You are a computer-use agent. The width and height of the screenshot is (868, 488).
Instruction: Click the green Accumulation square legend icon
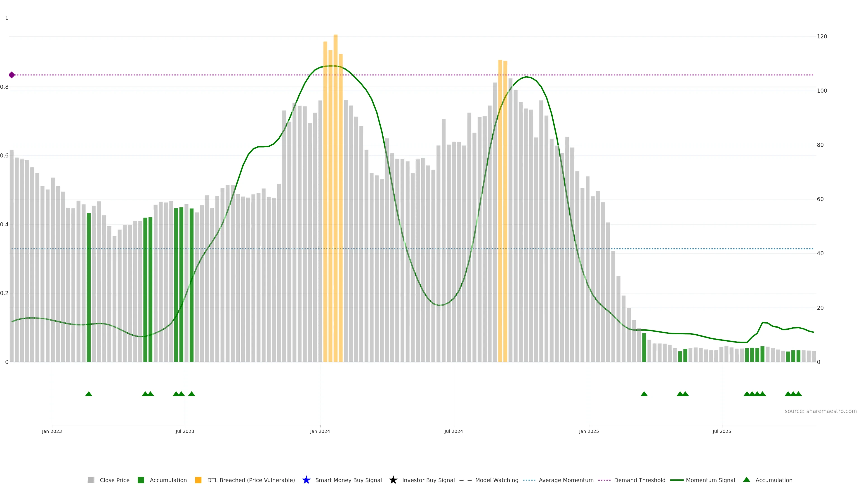pos(141,480)
